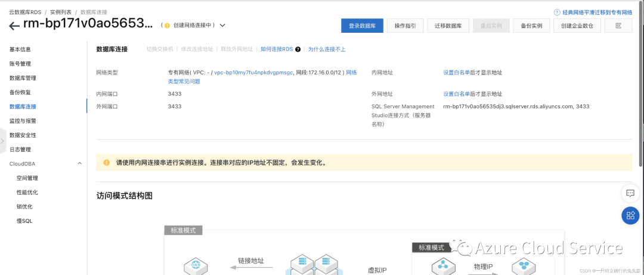Open 数据库管理 in the sidebar

point(23,79)
